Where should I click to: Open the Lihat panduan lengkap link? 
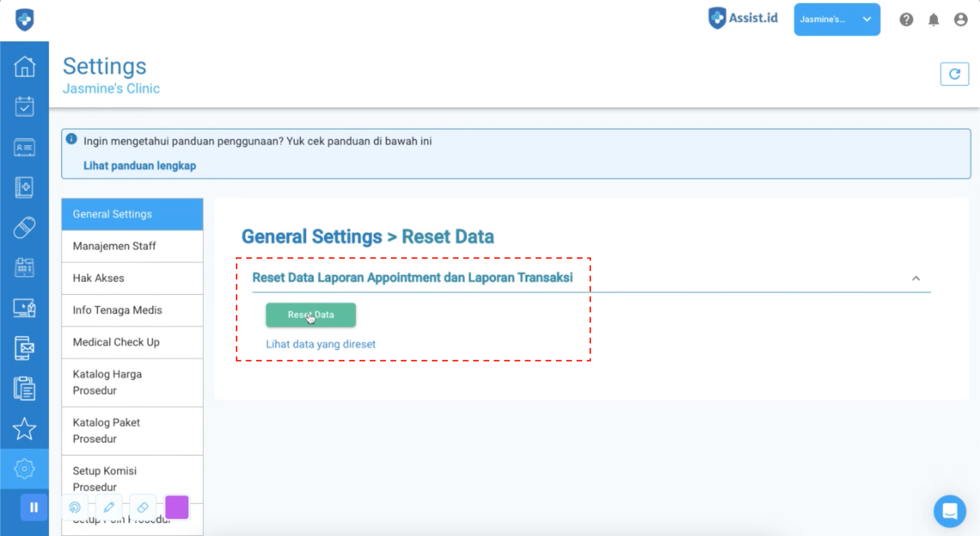(140, 166)
